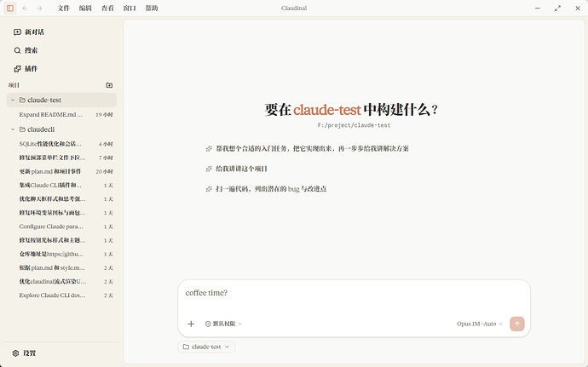The height and width of the screenshot is (367, 588).
Task: Collapse the claude-test project chevron
Action: pos(13,100)
